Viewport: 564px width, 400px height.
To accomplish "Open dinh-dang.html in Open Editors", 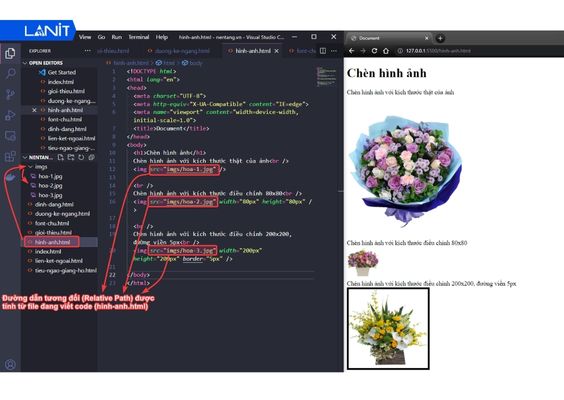I will point(67,129).
